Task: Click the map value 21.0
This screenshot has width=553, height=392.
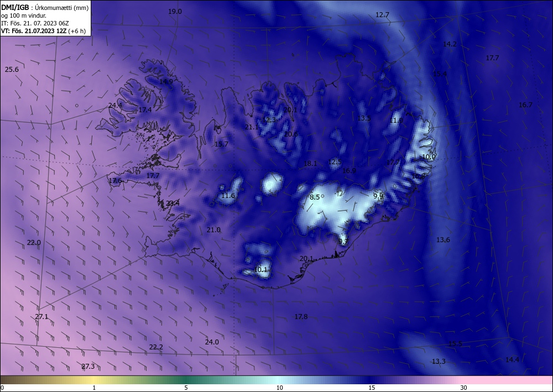Action: tap(213, 230)
